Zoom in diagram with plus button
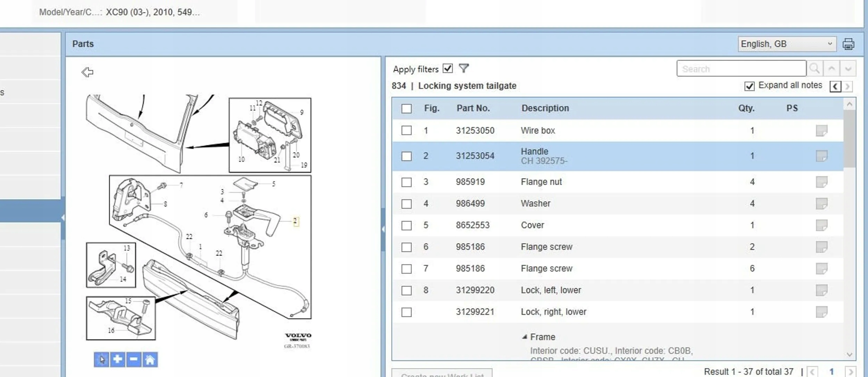Viewport: 868px width, 377px height. [x=118, y=359]
